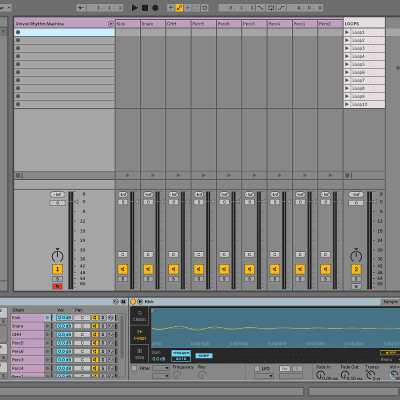Adjust the LOOPS track pan knob
Screen dimensions: 400x400
(356, 255)
